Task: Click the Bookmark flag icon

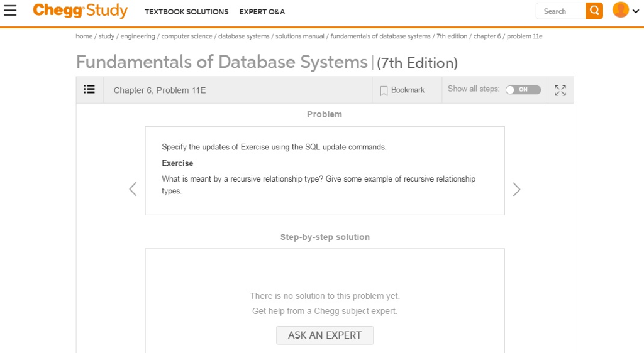Action: (x=384, y=90)
